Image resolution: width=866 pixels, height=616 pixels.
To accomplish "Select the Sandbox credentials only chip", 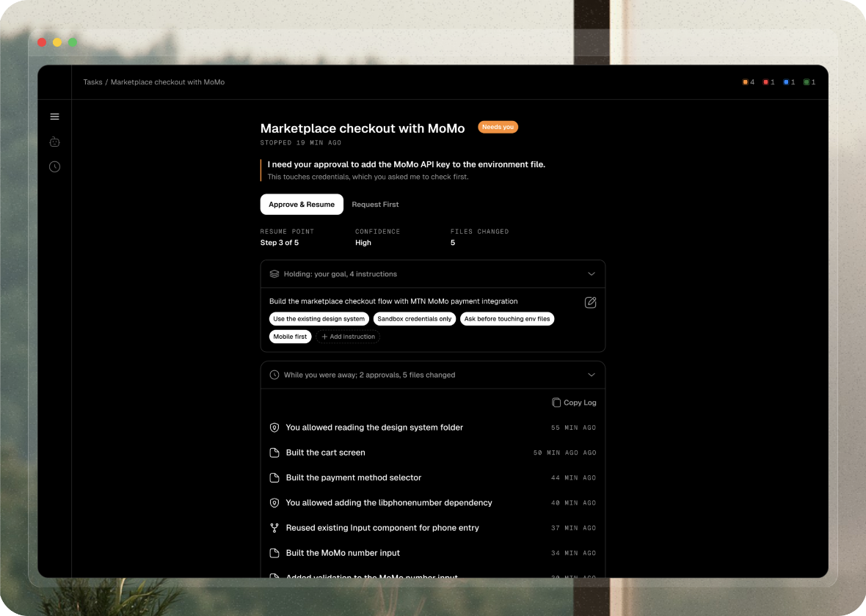I will pos(415,319).
